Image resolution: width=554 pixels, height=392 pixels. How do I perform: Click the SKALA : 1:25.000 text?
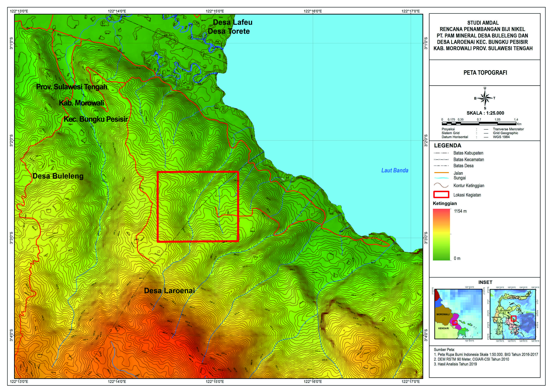[485, 113]
